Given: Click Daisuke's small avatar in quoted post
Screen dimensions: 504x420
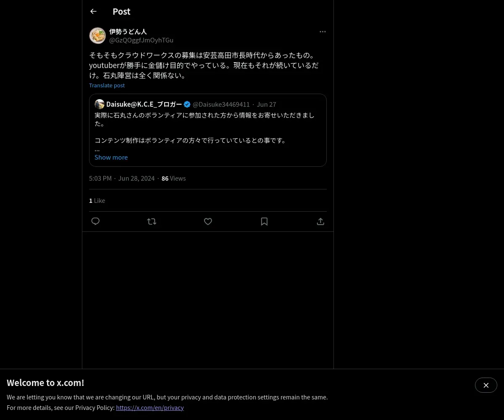Looking at the screenshot, I should click(100, 104).
